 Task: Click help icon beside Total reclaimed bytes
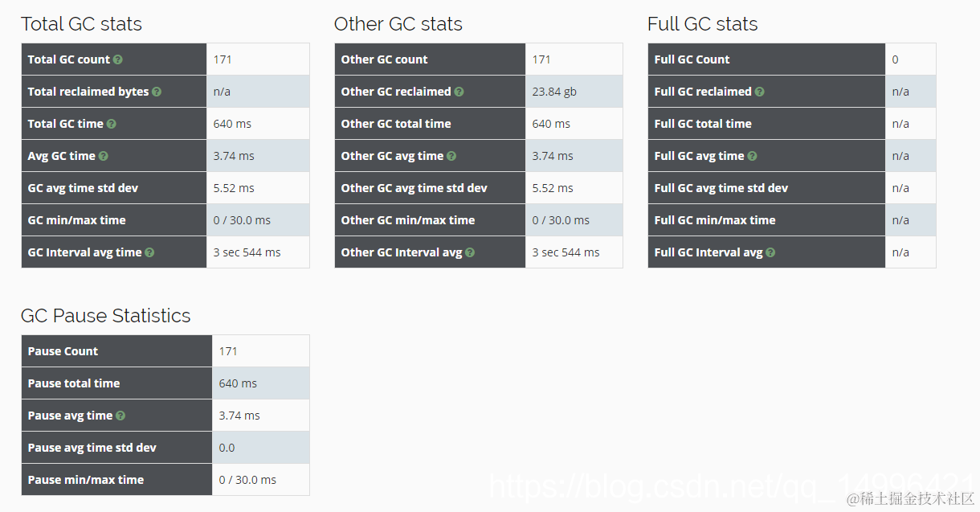point(157,92)
